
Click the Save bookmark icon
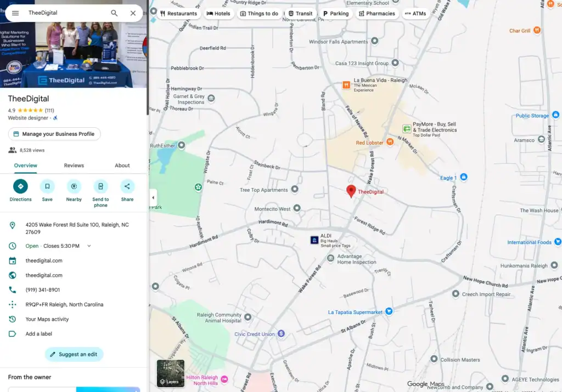tap(47, 187)
